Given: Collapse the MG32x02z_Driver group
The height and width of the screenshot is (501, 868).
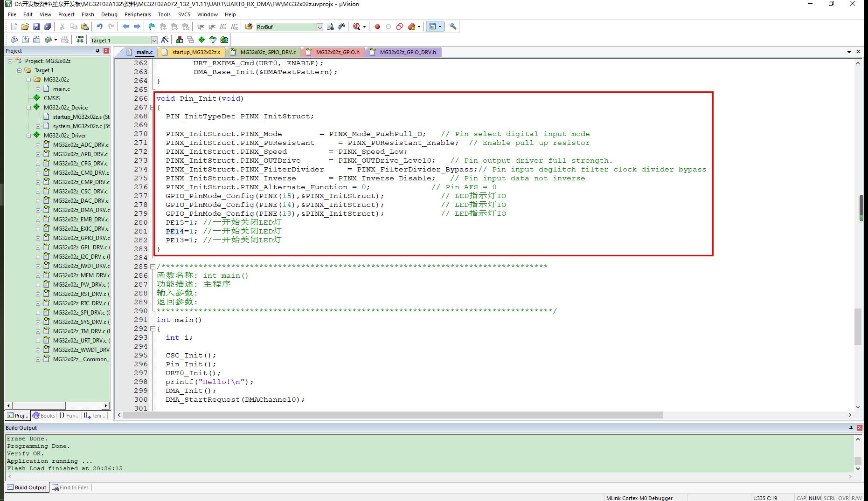Looking at the screenshot, I should pos(28,136).
